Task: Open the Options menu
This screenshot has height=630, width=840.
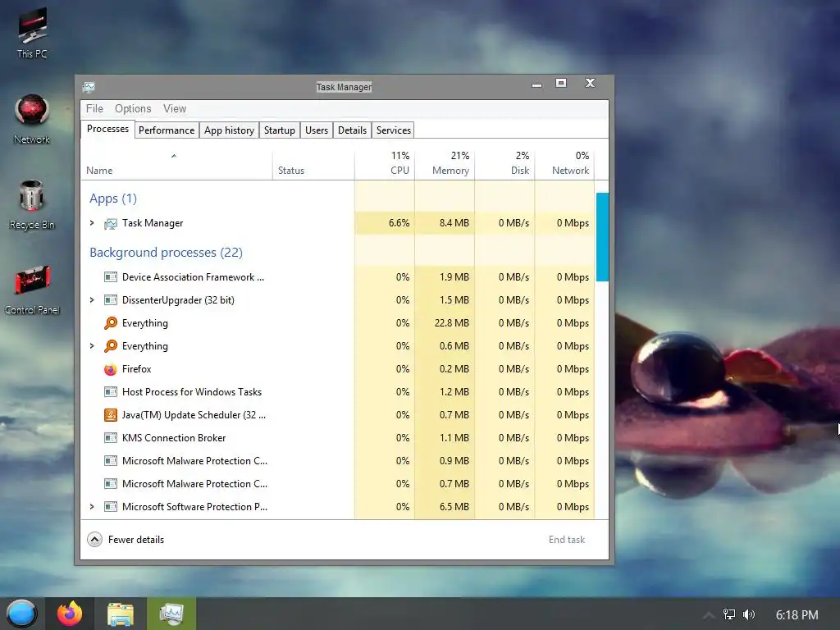Action: [133, 109]
